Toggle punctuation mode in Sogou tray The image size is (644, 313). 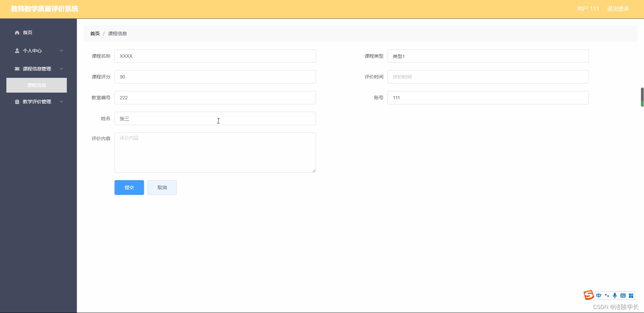607,296
